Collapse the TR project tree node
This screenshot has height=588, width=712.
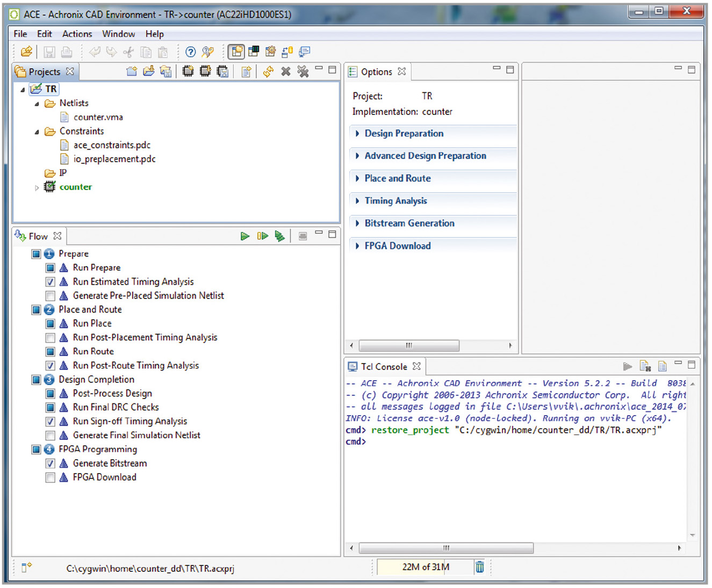23,90
